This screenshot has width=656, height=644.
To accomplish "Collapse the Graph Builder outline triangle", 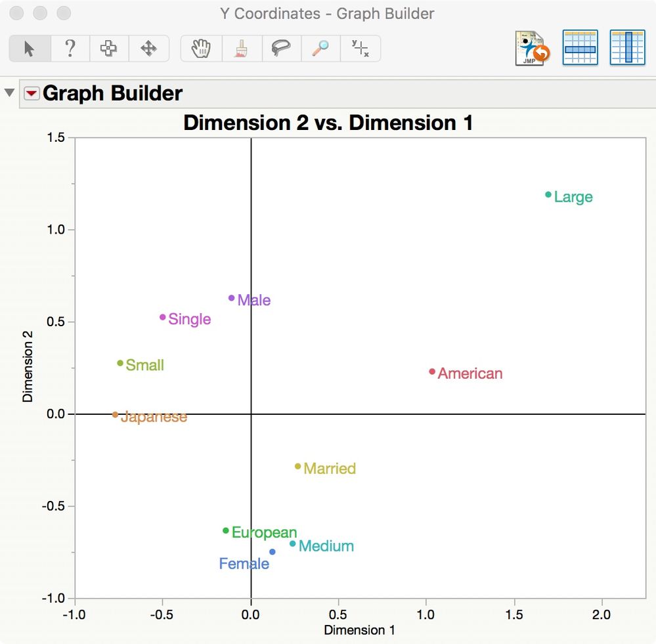I will 9,93.
